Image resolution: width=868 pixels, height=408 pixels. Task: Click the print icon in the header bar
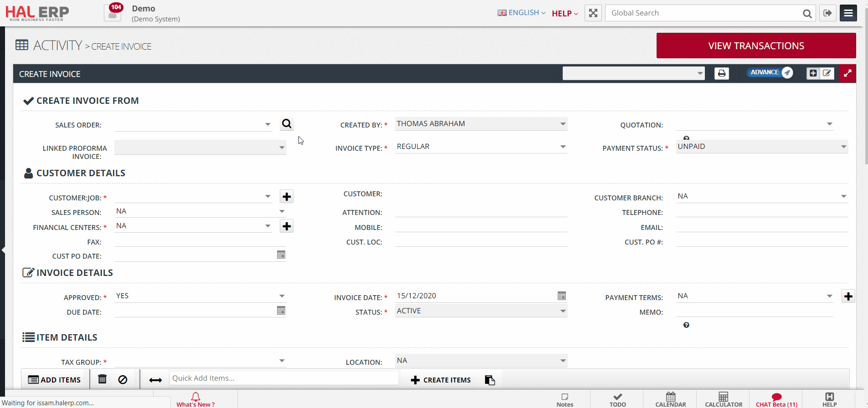click(721, 73)
